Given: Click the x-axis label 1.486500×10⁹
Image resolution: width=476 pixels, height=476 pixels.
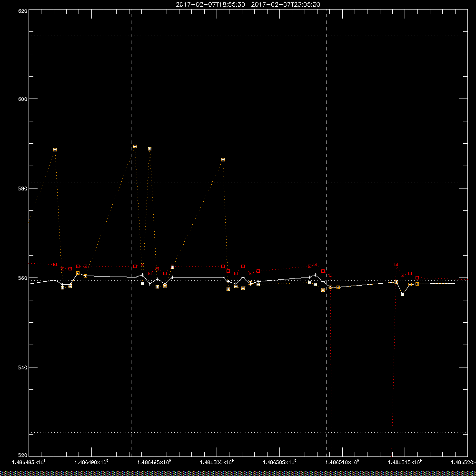Looking at the screenshot, I should coord(217,462).
